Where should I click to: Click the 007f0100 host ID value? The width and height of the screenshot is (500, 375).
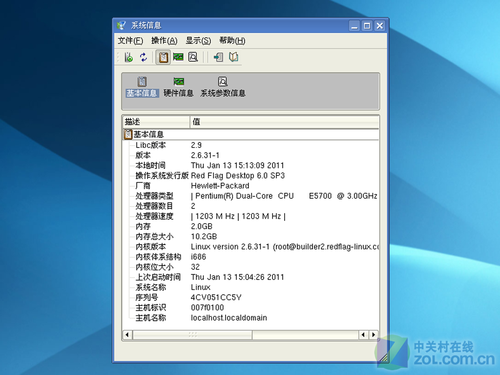207,308
